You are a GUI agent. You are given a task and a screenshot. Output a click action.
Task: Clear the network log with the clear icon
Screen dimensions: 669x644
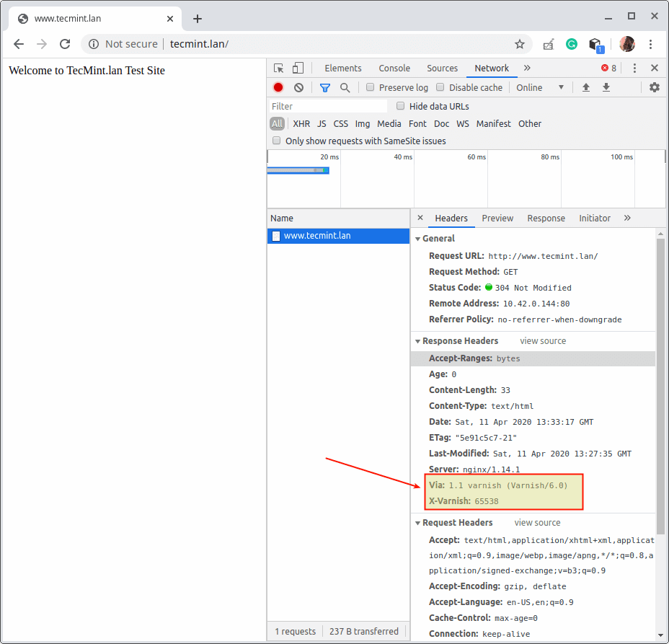[x=298, y=87]
